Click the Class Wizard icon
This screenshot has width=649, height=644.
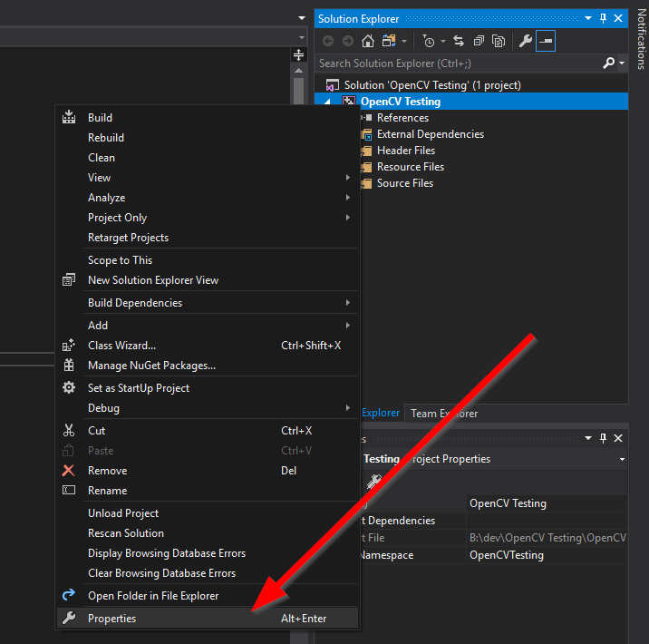[69, 345]
